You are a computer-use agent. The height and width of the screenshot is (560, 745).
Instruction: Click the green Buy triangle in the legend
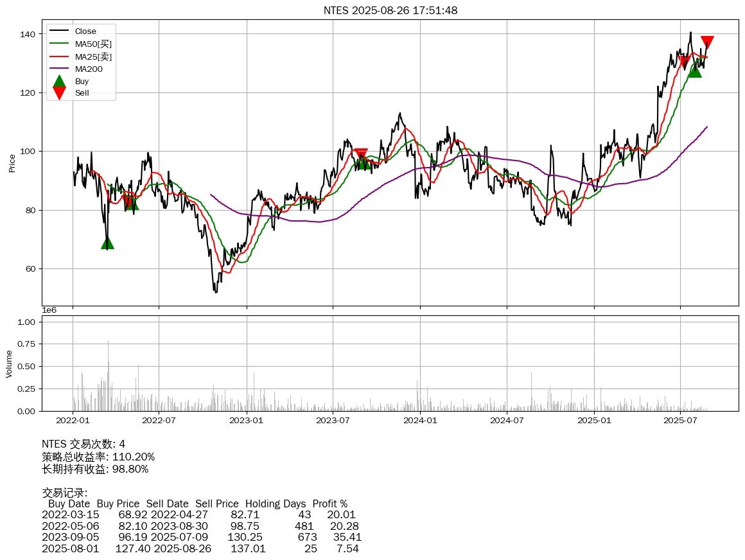(59, 82)
